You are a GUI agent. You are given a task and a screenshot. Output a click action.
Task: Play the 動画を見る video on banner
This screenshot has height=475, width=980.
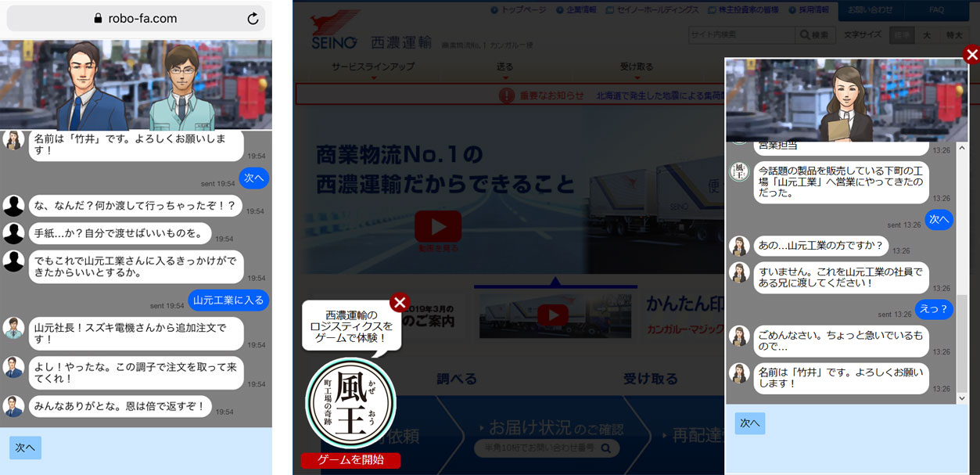tap(438, 227)
